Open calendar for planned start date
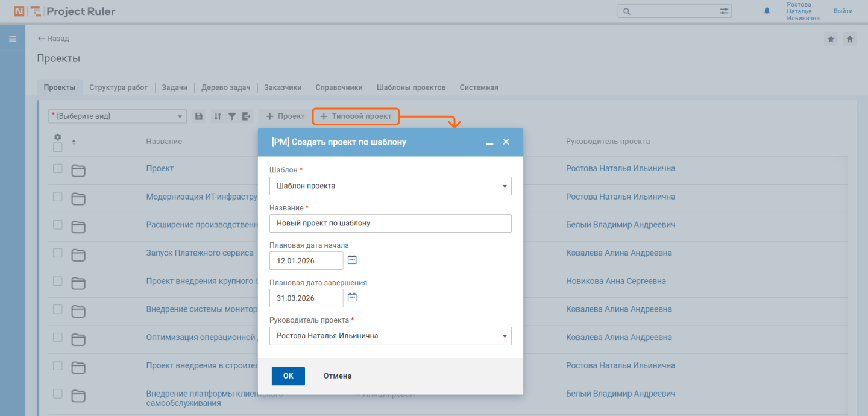This screenshot has height=416, width=868. coord(353,260)
